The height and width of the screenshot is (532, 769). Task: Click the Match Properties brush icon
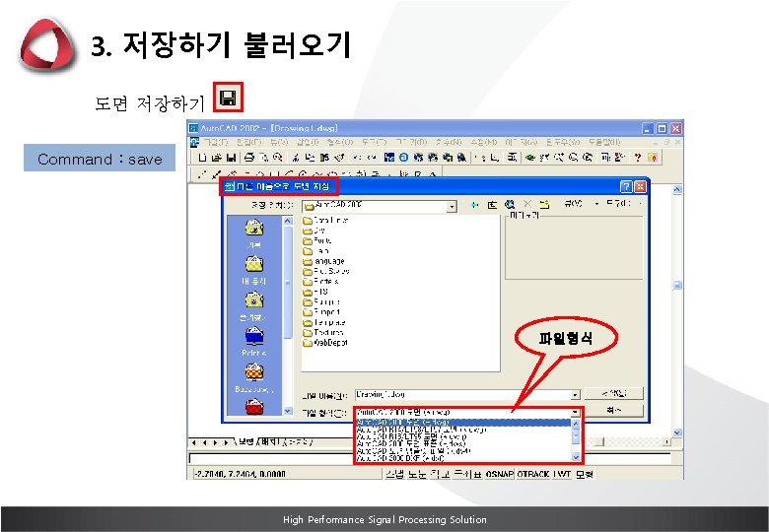(338, 158)
